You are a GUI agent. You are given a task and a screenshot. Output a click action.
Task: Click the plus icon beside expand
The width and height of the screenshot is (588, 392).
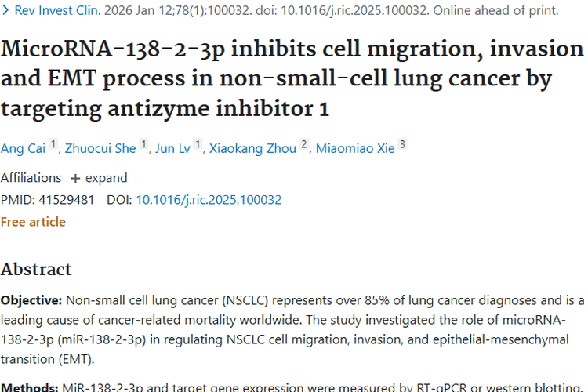[x=75, y=178]
